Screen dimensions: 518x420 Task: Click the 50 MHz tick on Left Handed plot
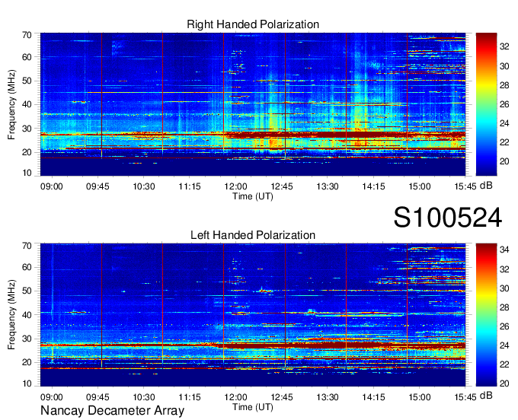(x=27, y=291)
